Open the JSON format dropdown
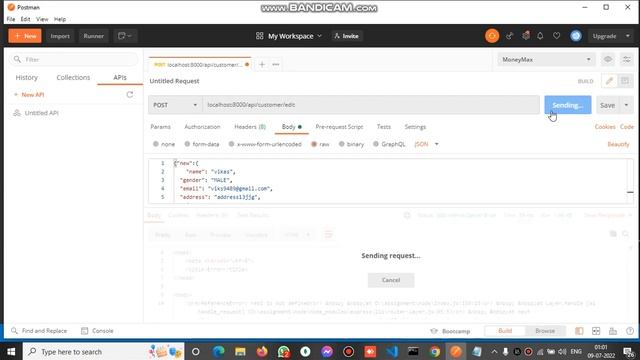This screenshot has width=640, height=360. 426,144
